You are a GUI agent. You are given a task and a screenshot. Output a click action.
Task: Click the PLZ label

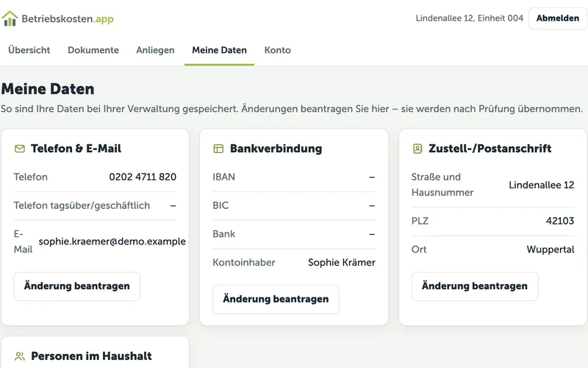pos(420,221)
